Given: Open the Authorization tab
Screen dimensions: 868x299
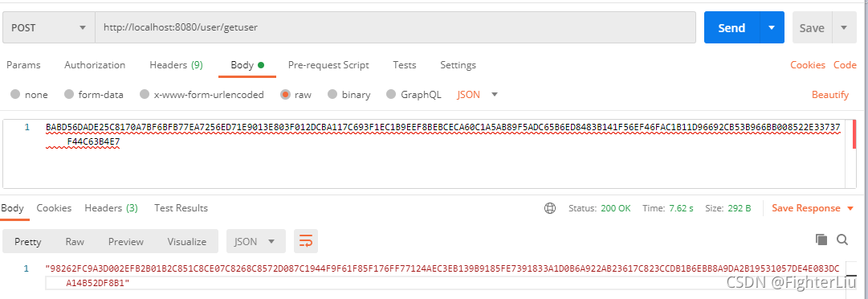Looking at the screenshot, I should pyautogui.click(x=95, y=65).
